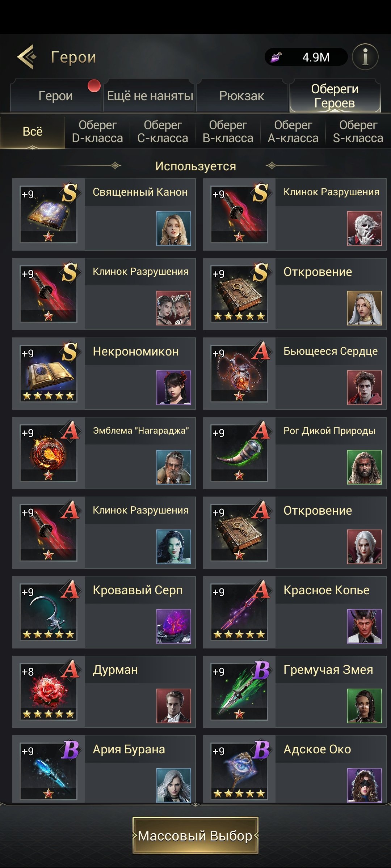Tap the Дурман red rose icon
The height and width of the screenshot is (868, 391).
point(49,692)
